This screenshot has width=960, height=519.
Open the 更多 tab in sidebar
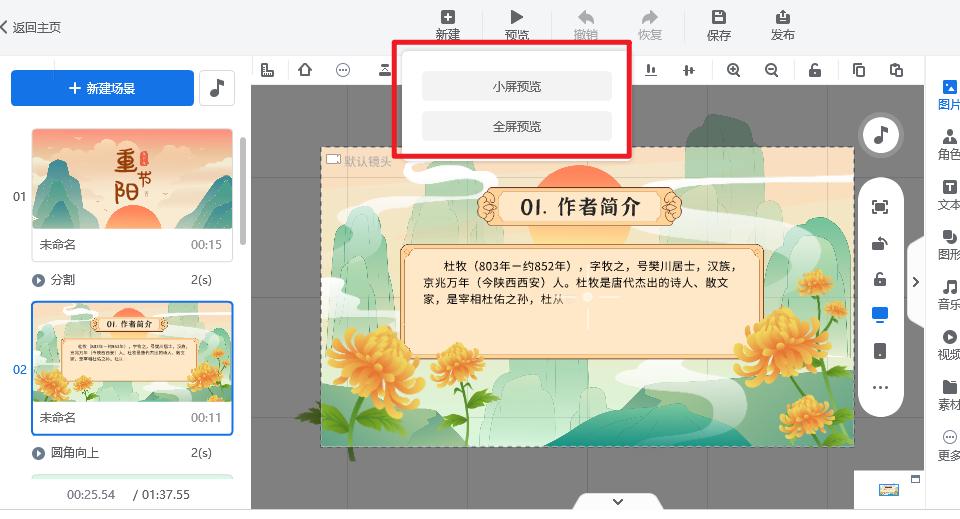point(948,446)
